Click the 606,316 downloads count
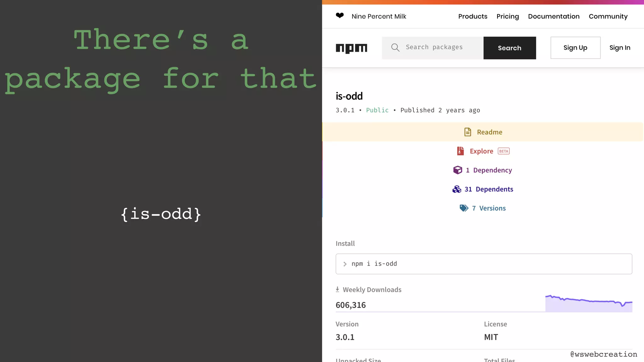Screen dimensions: 644x362 coord(351,305)
